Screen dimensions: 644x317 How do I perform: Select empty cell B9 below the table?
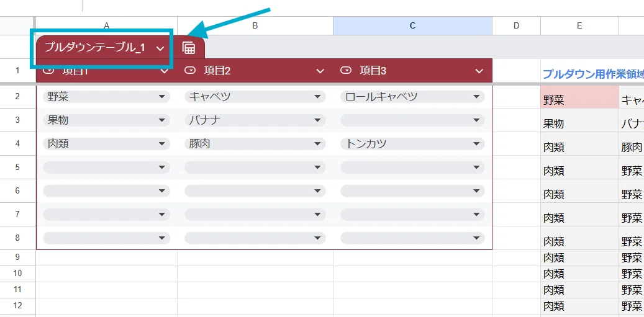click(255, 257)
